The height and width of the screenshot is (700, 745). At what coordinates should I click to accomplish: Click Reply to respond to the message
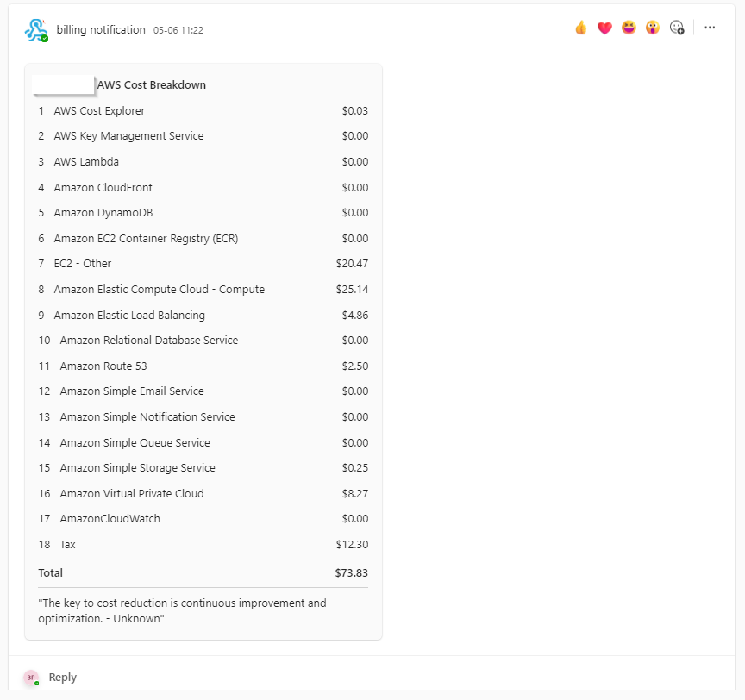click(63, 678)
